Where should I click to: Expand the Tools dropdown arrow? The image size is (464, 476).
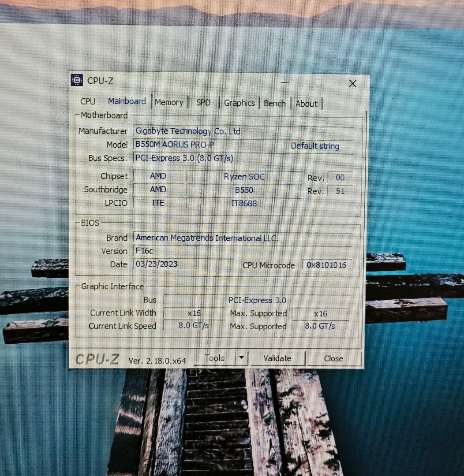point(242,358)
